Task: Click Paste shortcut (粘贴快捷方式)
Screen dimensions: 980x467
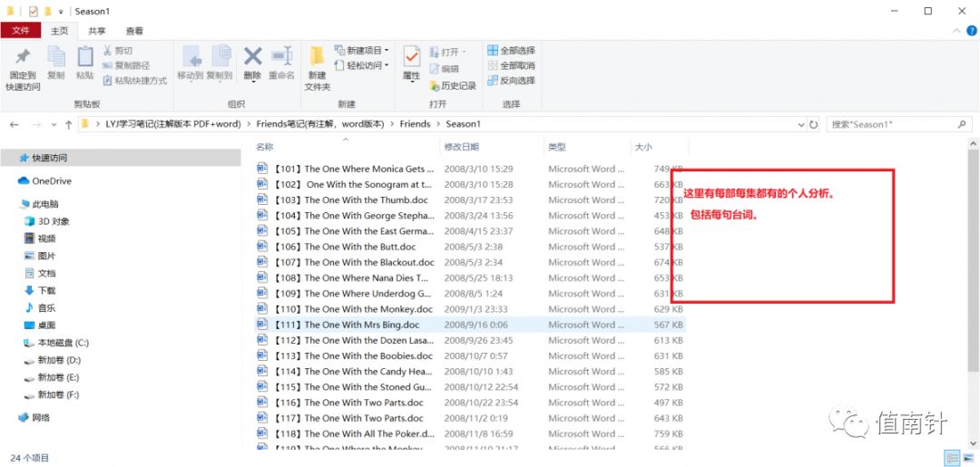Action: (134, 81)
